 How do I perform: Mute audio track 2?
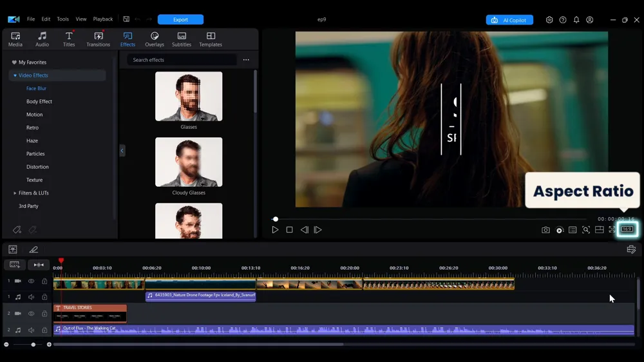point(31,330)
